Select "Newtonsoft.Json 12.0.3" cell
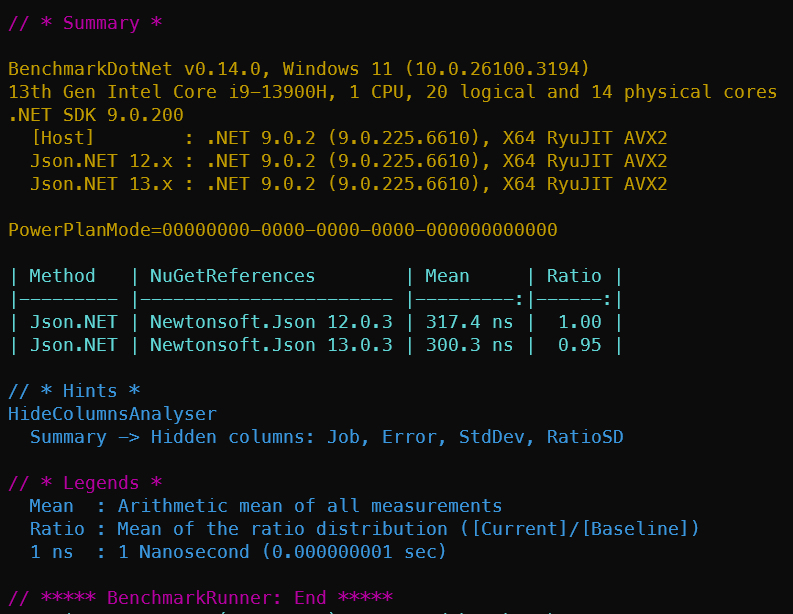 coord(271,322)
